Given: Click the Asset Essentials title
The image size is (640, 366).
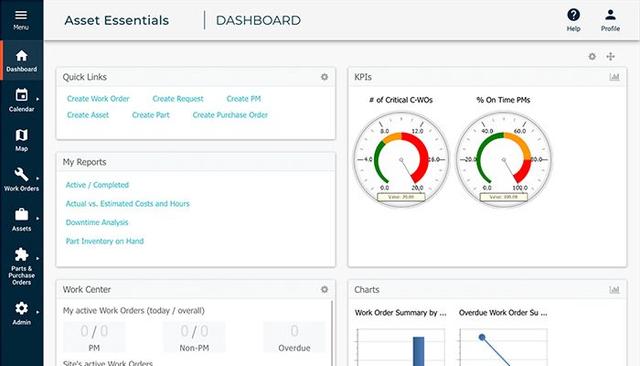Looking at the screenshot, I should click(117, 20).
